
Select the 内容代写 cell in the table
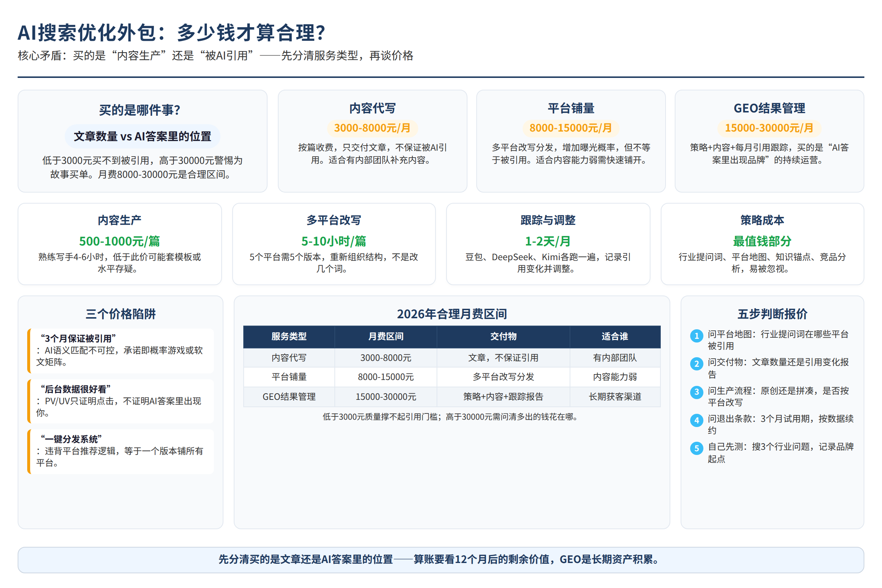coord(289,358)
